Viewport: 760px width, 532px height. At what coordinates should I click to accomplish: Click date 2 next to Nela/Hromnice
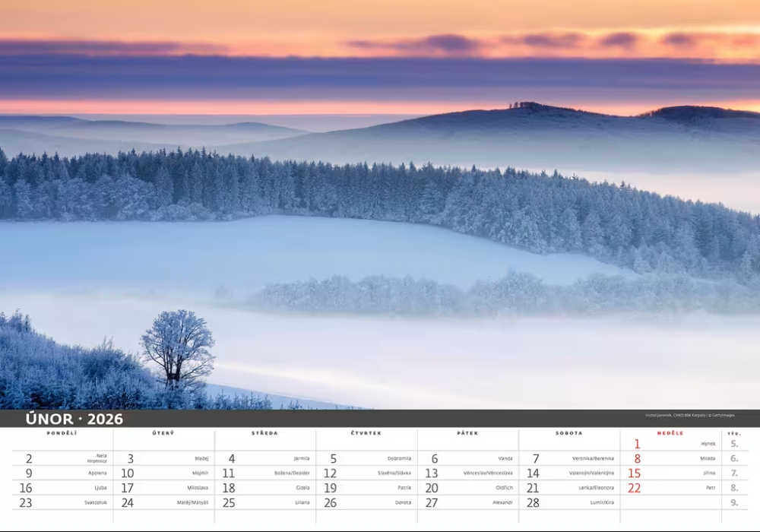[29, 458]
